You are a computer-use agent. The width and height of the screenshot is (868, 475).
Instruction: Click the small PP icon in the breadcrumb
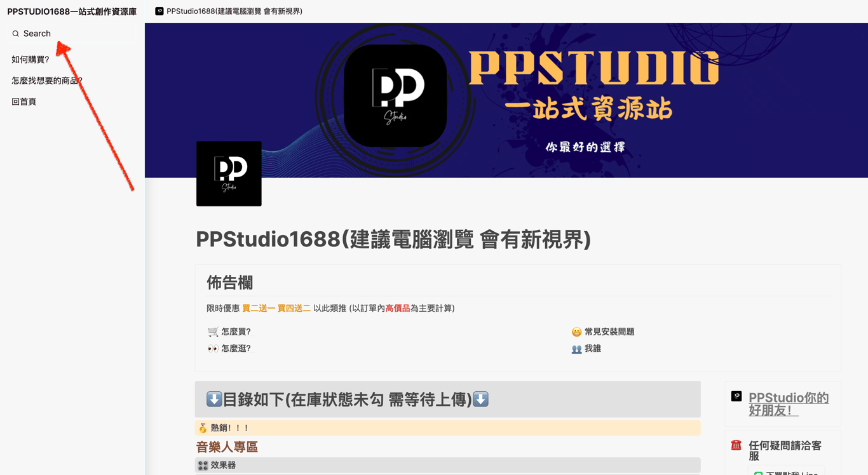click(x=159, y=11)
